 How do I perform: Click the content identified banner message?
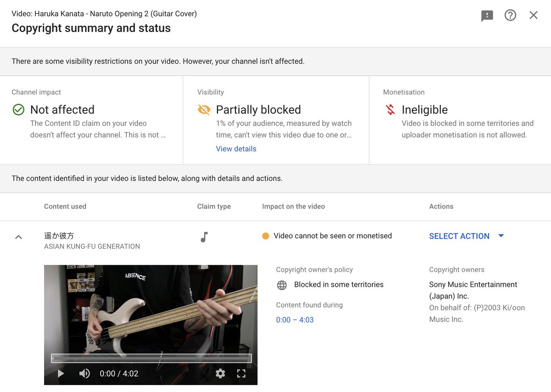[x=147, y=178]
